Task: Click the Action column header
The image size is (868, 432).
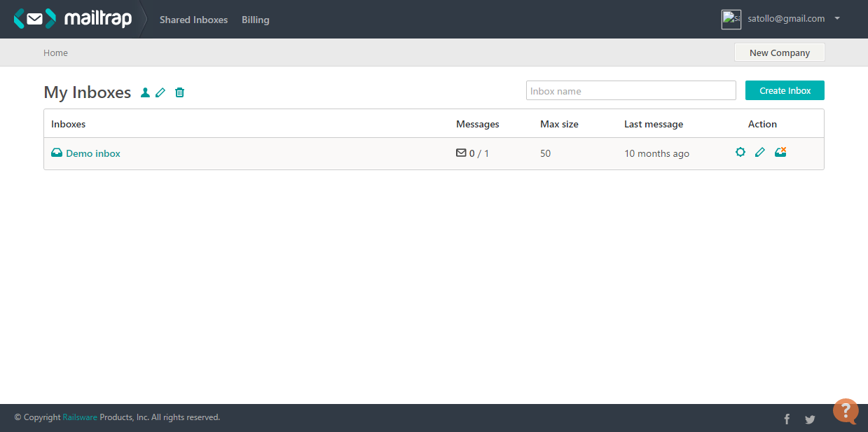Action: click(762, 124)
